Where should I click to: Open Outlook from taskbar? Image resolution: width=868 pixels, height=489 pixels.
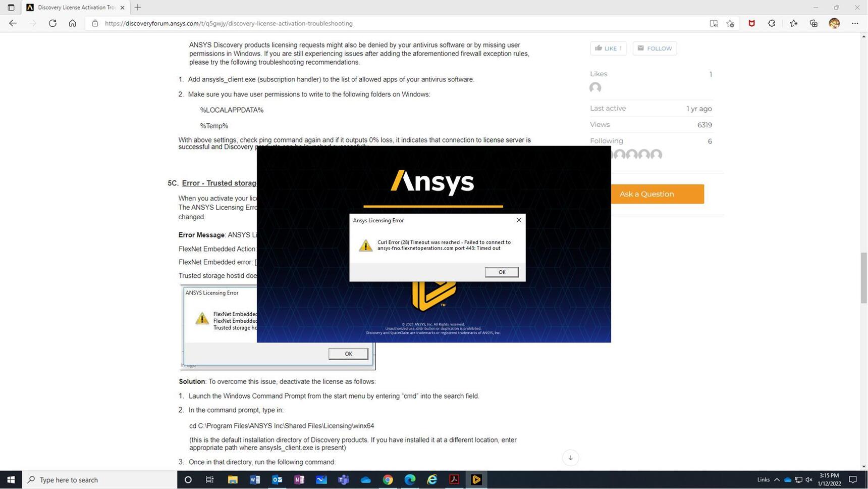point(277,480)
